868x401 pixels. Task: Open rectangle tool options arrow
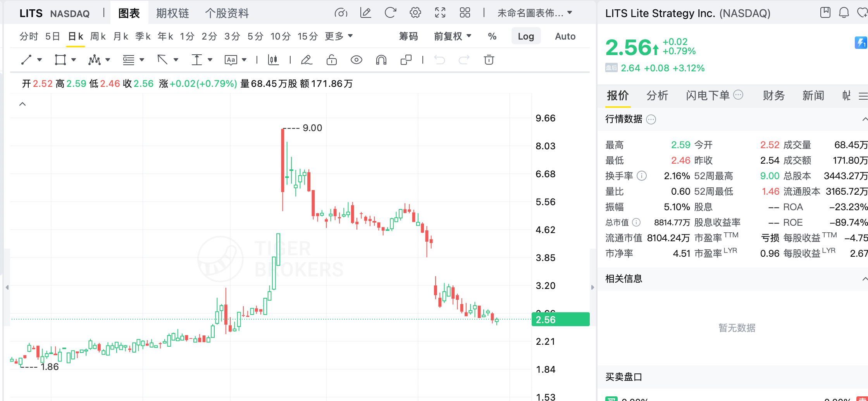click(x=74, y=60)
